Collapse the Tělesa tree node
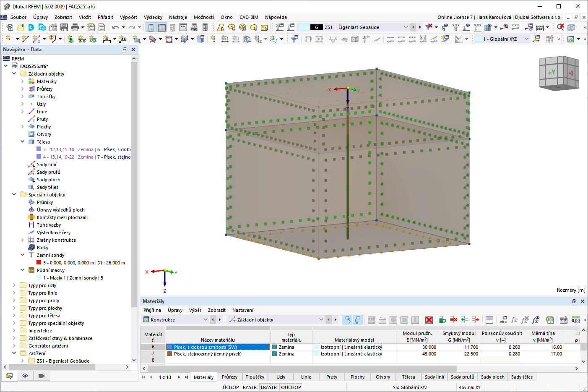Image resolution: width=588 pixels, height=392 pixels. click(x=23, y=142)
